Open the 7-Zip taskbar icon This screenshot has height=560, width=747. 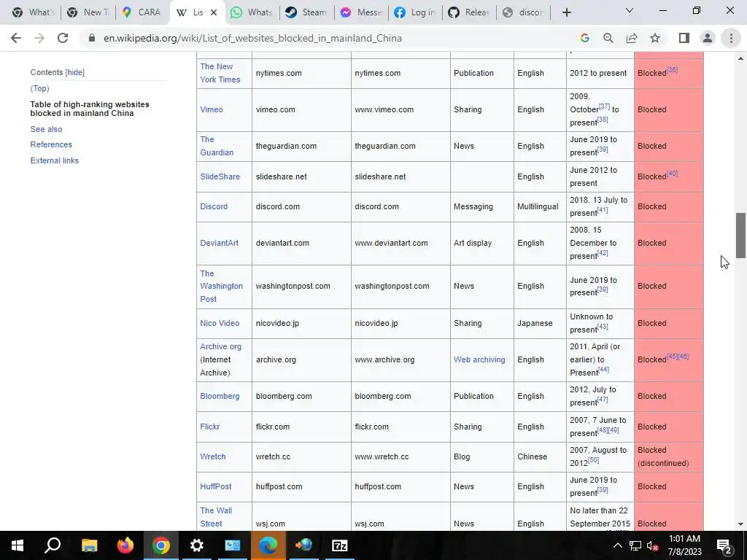tap(340, 545)
